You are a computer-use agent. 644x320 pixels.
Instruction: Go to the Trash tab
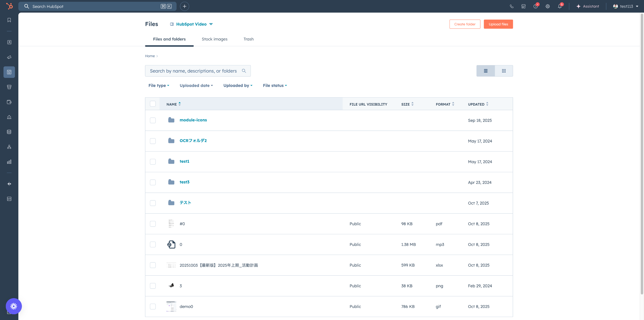click(x=248, y=39)
